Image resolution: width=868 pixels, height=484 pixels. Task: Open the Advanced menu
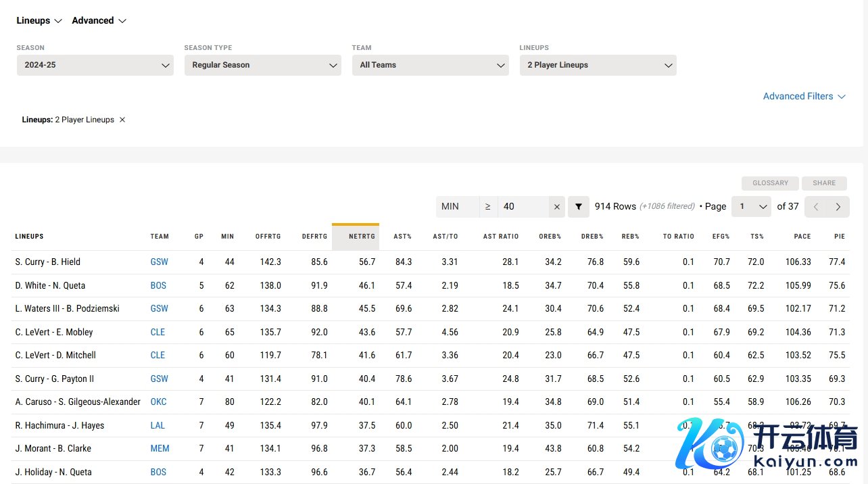click(x=99, y=20)
